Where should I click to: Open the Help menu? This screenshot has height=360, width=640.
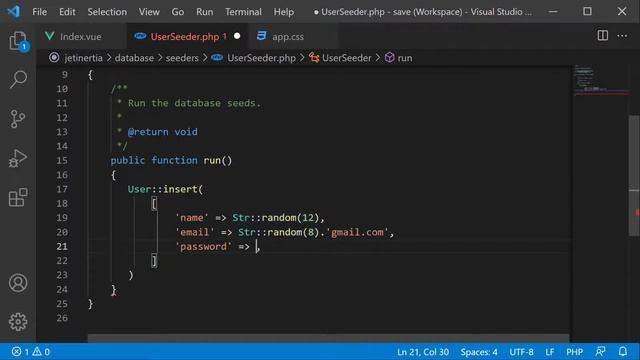pyautogui.click(x=284, y=12)
